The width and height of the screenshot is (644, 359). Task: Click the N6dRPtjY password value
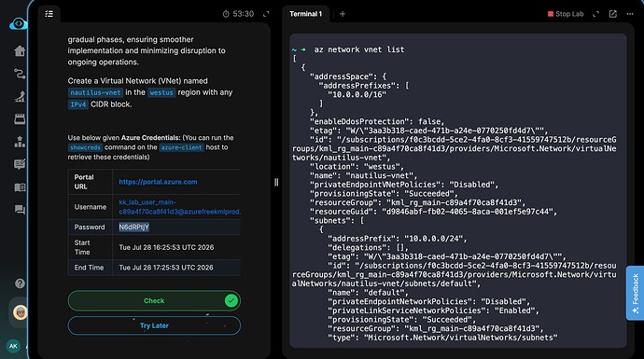tap(133, 227)
